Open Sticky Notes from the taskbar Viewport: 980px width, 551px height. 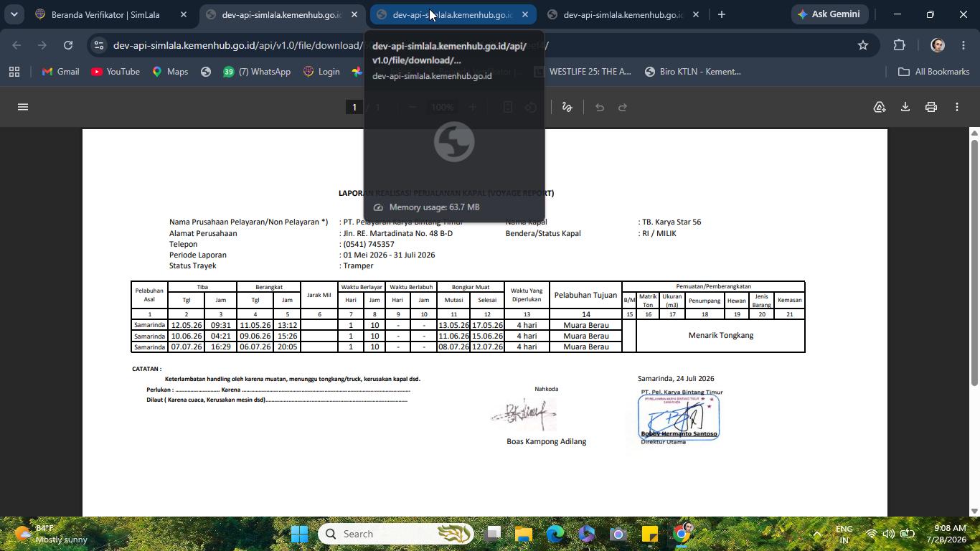[650, 534]
